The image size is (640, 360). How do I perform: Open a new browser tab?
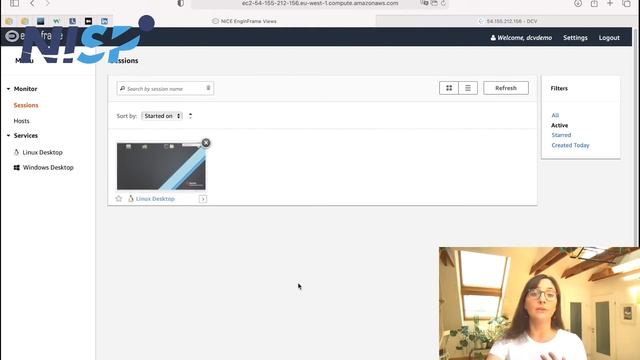610,3
